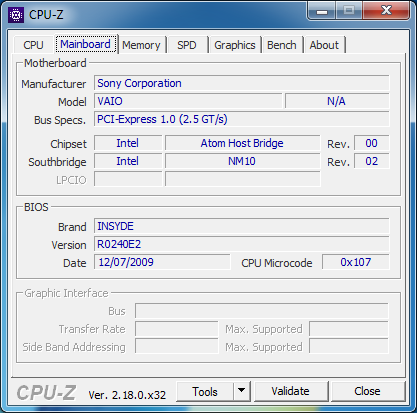The height and width of the screenshot is (414, 417).
Task: Select the PCI-Express 1.0 bus specs value
Action: [x=242, y=119]
